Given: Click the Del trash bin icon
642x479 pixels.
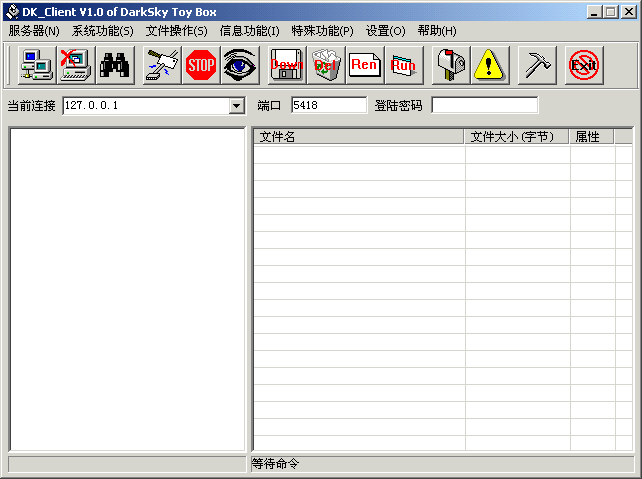Looking at the screenshot, I should click(x=325, y=66).
